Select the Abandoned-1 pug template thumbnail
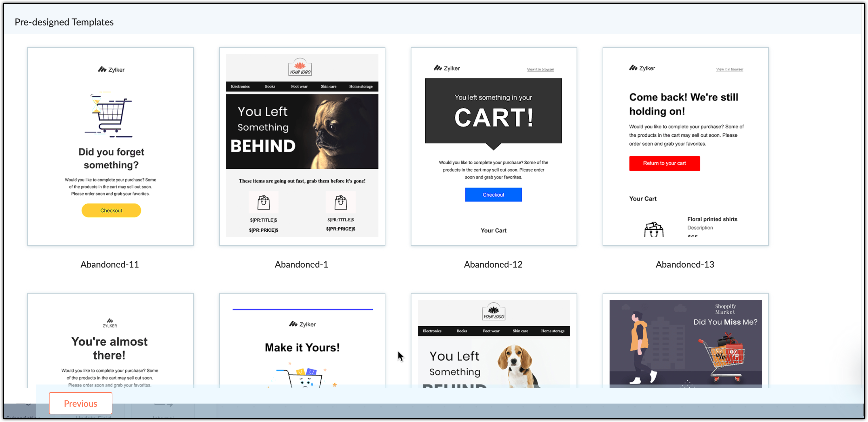Viewport: 868px width, 422px height. 302,146
